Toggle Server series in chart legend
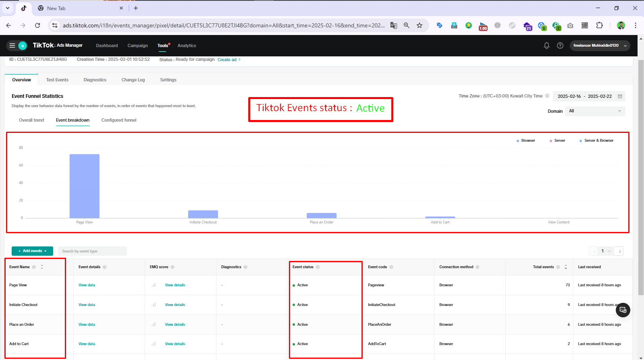 coord(557,141)
